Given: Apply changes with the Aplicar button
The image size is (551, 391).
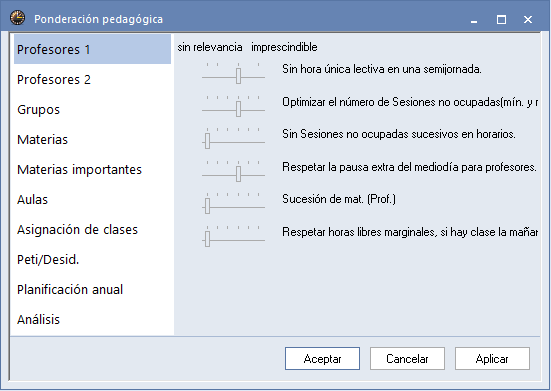Looking at the screenshot, I should pos(492,359).
